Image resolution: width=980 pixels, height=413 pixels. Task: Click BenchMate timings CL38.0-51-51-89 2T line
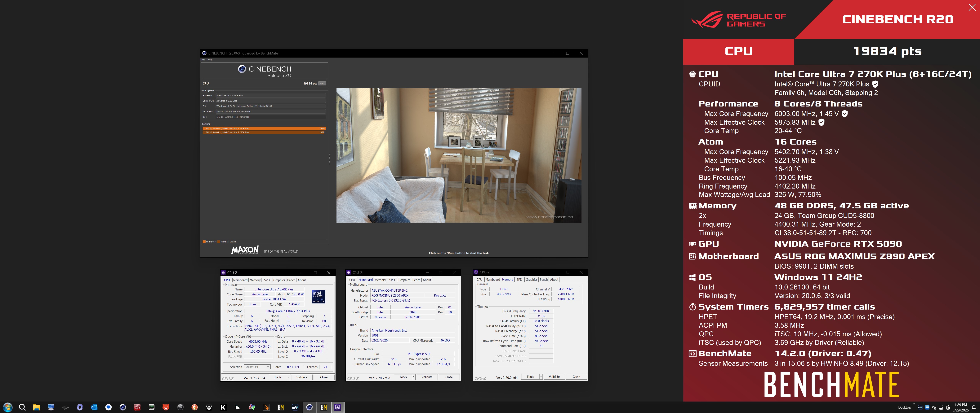[822, 233]
